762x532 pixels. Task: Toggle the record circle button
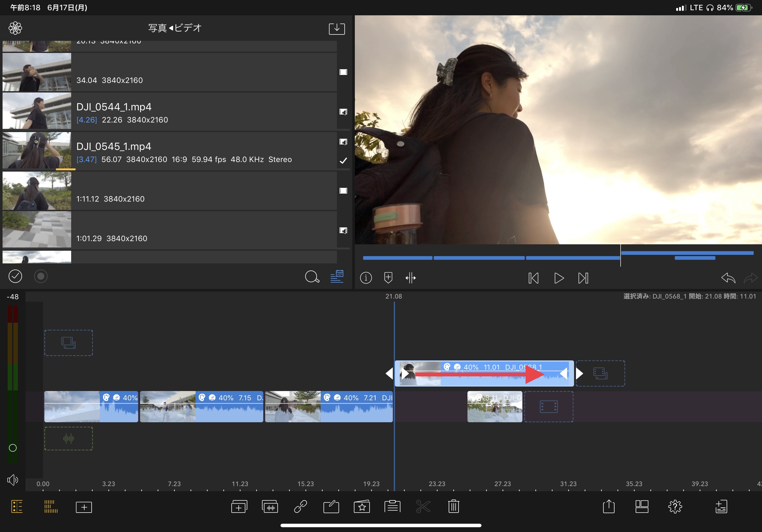41,276
